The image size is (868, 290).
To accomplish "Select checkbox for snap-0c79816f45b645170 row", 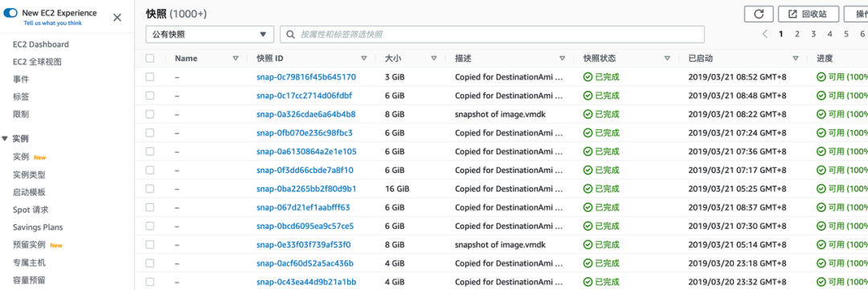I will (x=150, y=77).
